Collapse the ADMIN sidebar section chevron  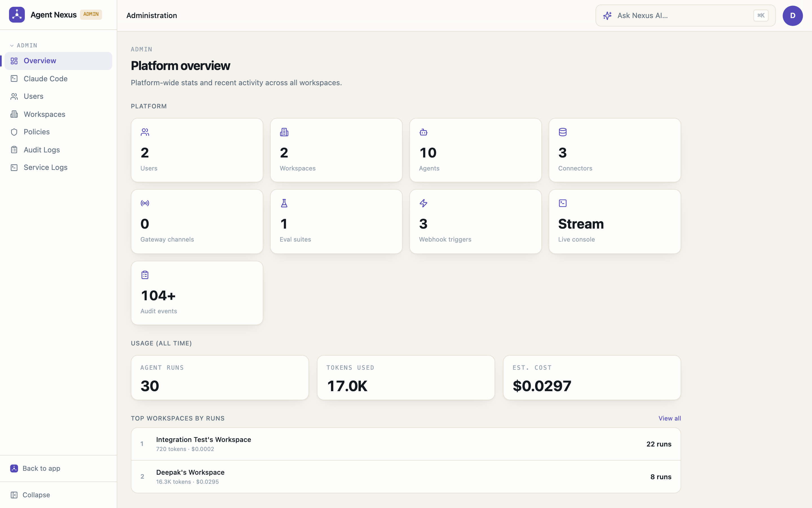click(12, 45)
